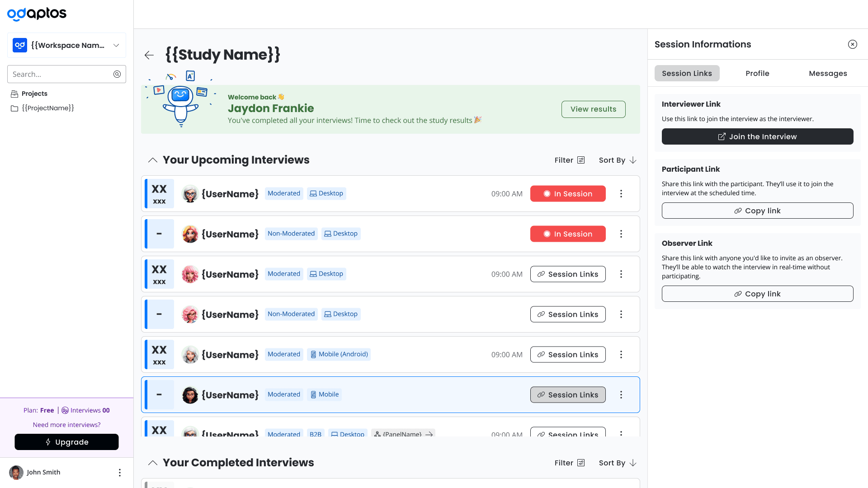Click Need more interviews? link
The image size is (868, 488).
click(x=66, y=425)
